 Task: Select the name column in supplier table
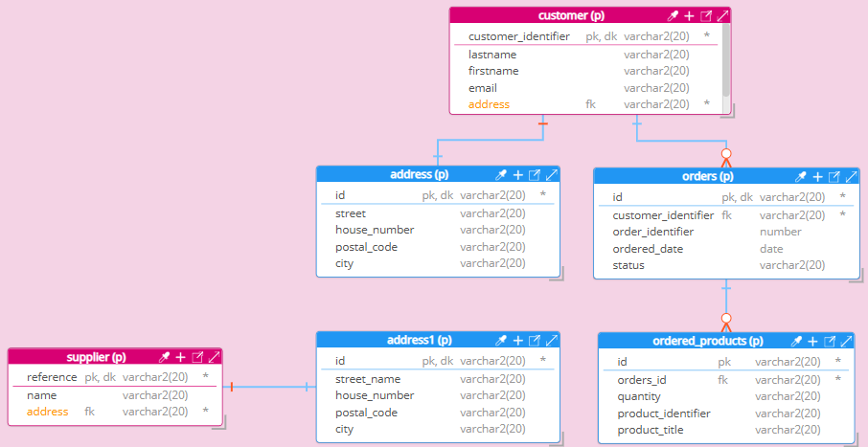click(x=115, y=395)
